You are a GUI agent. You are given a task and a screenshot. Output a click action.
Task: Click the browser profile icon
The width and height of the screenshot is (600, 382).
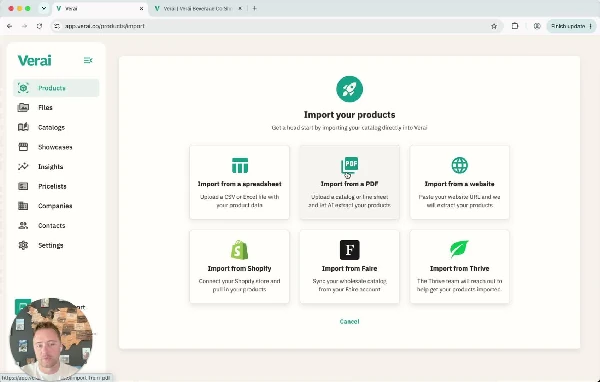[537, 26]
